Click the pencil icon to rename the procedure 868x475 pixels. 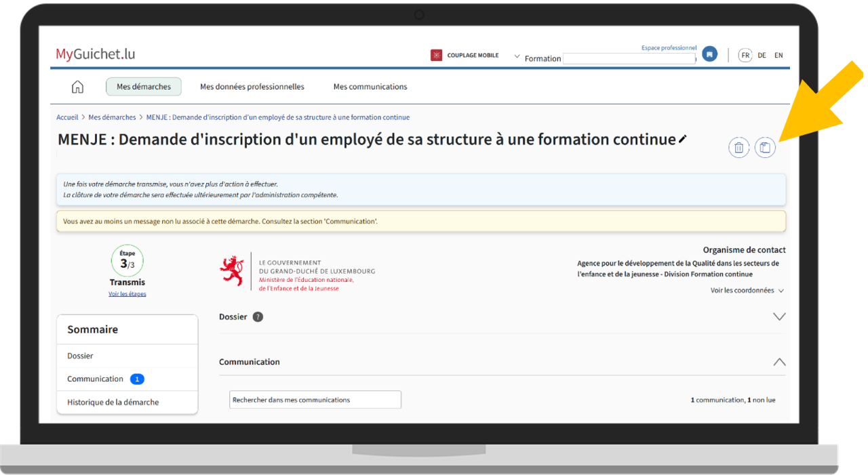point(683,140)
